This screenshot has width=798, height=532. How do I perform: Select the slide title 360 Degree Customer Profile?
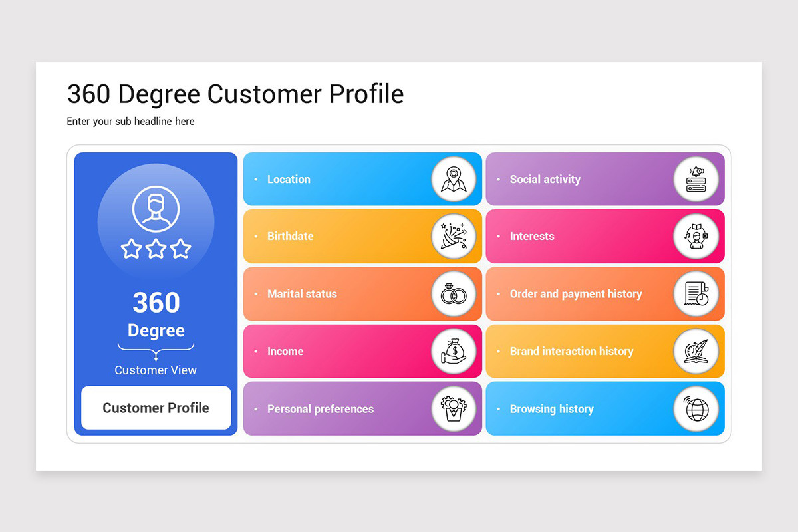(235, 94)
